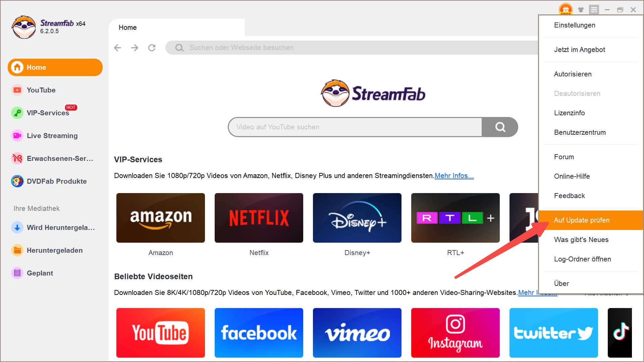This screenshot has width=644, height=362.
Task: Select Auf Update prüfen
Action: pos(591,220)
